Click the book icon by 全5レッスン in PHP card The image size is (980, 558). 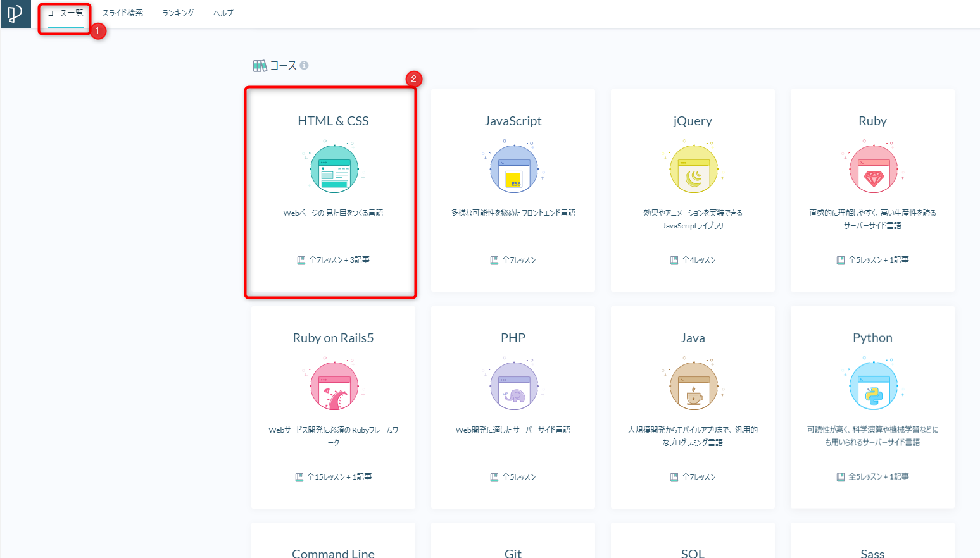(494, 477)
